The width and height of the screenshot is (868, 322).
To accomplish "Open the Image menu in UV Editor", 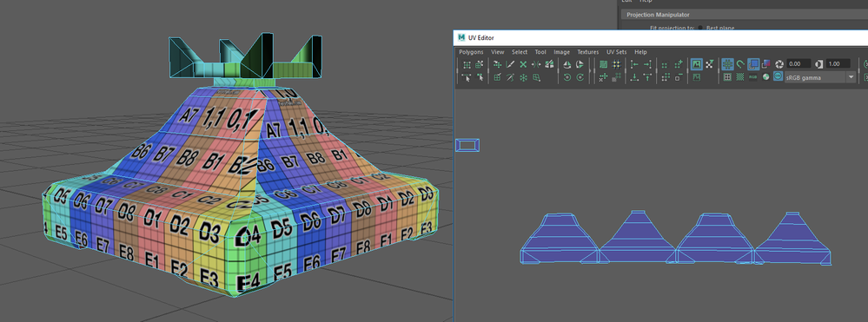I will 561,52.
